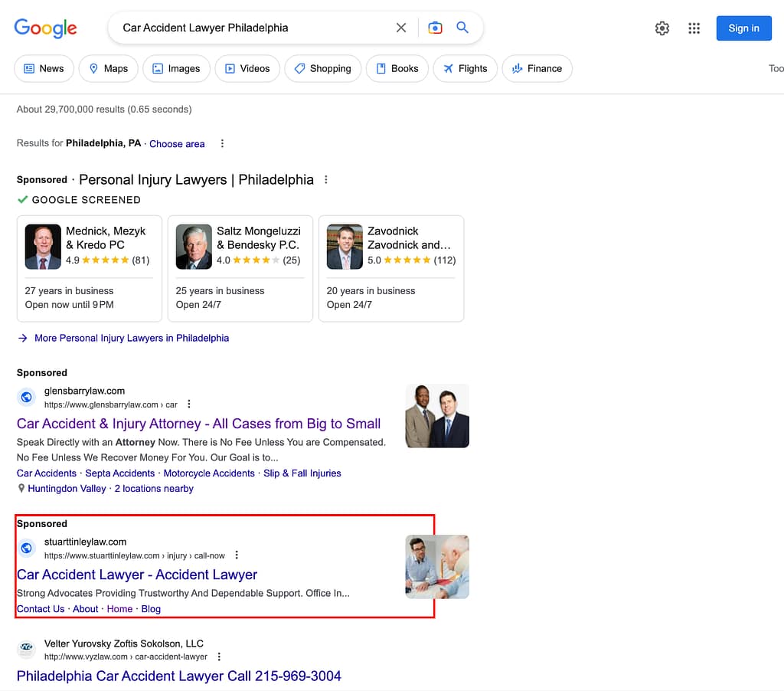Click Choose area link
Image resolution: width=784 pixels, height=691 pixels.
(x=177, y=143)
